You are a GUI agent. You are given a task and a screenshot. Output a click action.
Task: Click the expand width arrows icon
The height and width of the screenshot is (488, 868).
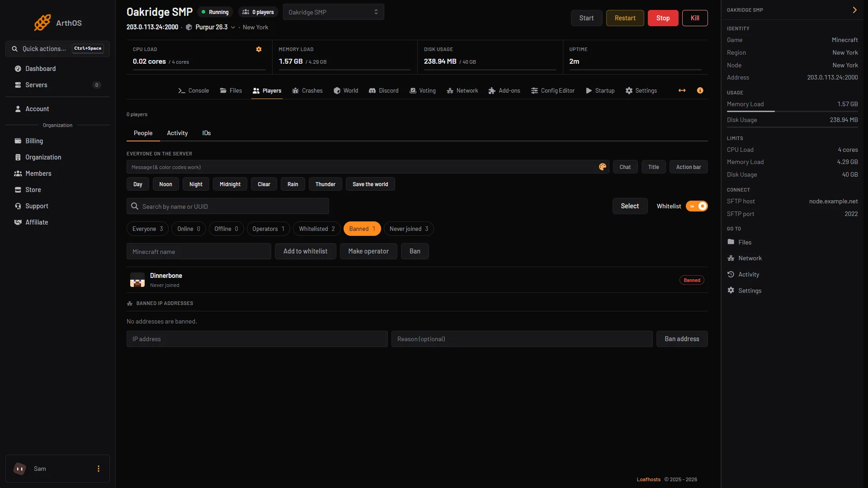(682, 90)
